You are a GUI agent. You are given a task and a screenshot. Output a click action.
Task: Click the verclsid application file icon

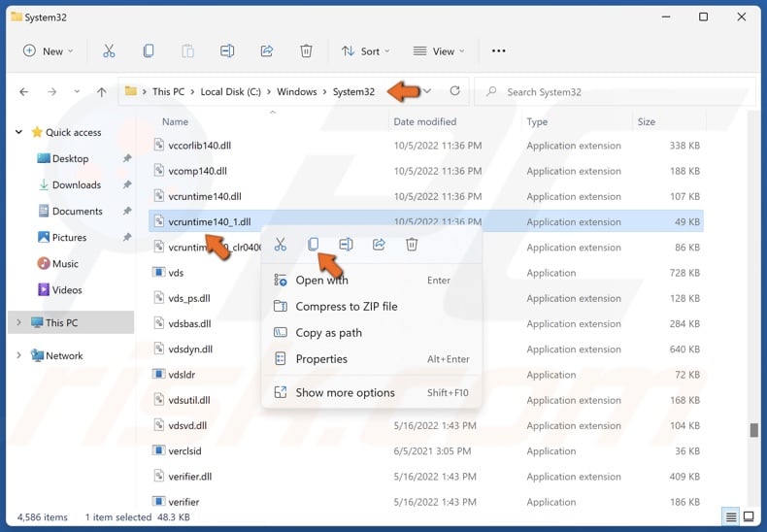(x=158, y=450)
